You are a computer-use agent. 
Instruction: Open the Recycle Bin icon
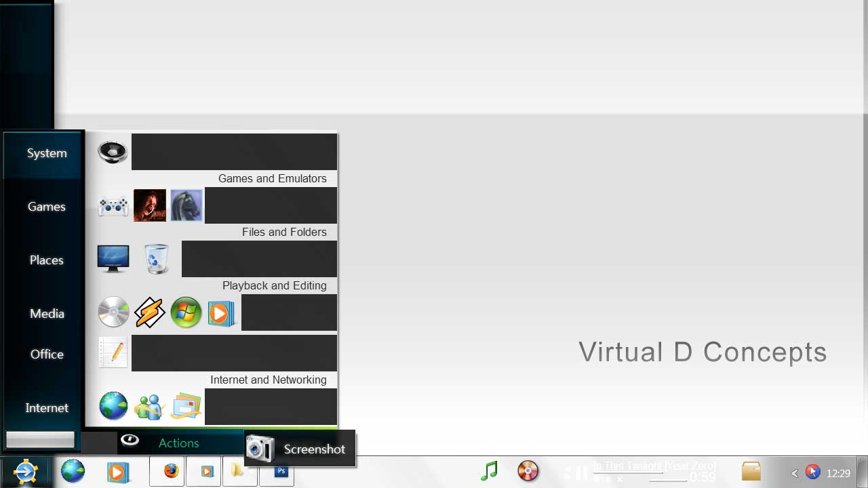pos(156,259)
